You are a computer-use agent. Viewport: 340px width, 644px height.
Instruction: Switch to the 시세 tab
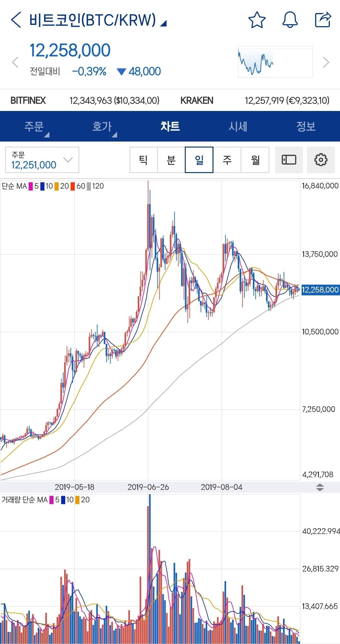(238, 126)
